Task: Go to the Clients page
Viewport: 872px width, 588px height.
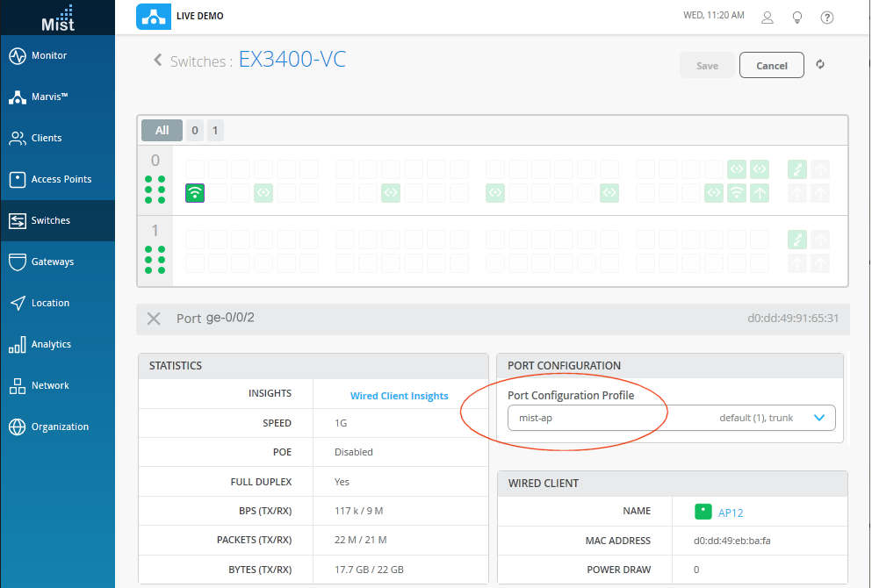Action: [47, 139]
